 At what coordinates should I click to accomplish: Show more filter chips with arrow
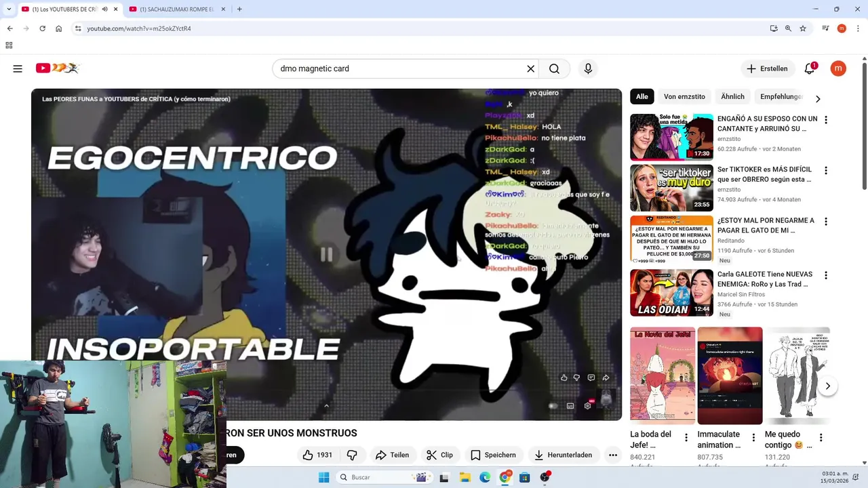pyautogui.click(x=818, y=99)
